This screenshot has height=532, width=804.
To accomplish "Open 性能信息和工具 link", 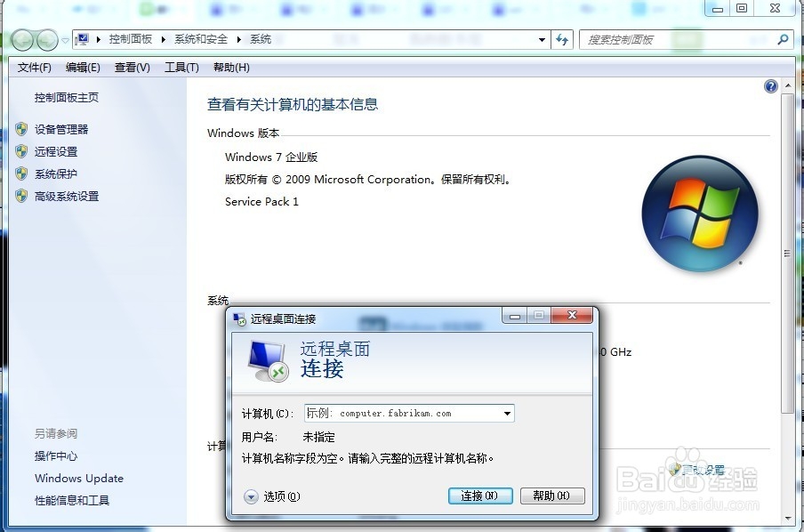I will (72, 500).
